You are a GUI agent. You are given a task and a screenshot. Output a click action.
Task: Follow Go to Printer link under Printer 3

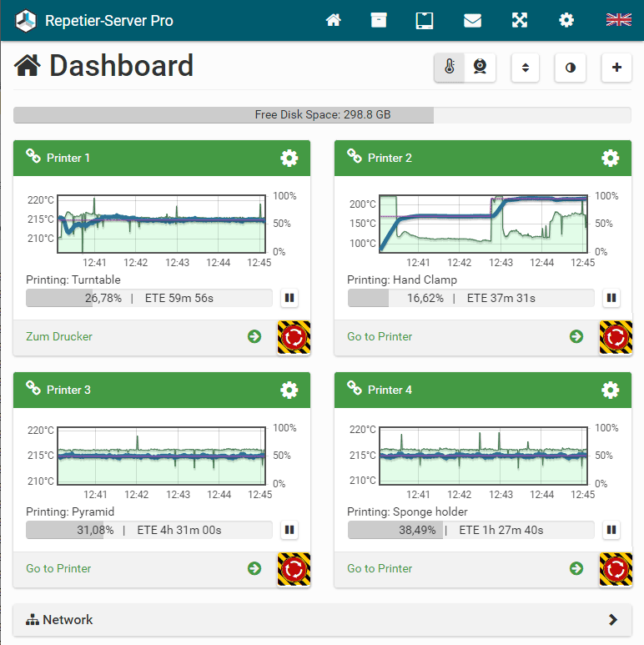(x=58, y=568)
